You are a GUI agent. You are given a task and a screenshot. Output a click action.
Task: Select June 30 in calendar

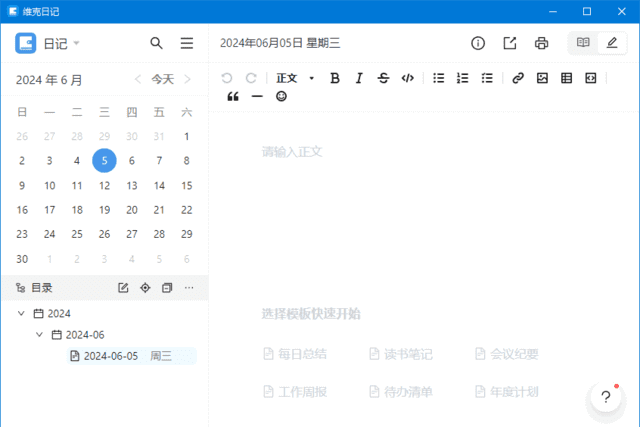point(22,259)
